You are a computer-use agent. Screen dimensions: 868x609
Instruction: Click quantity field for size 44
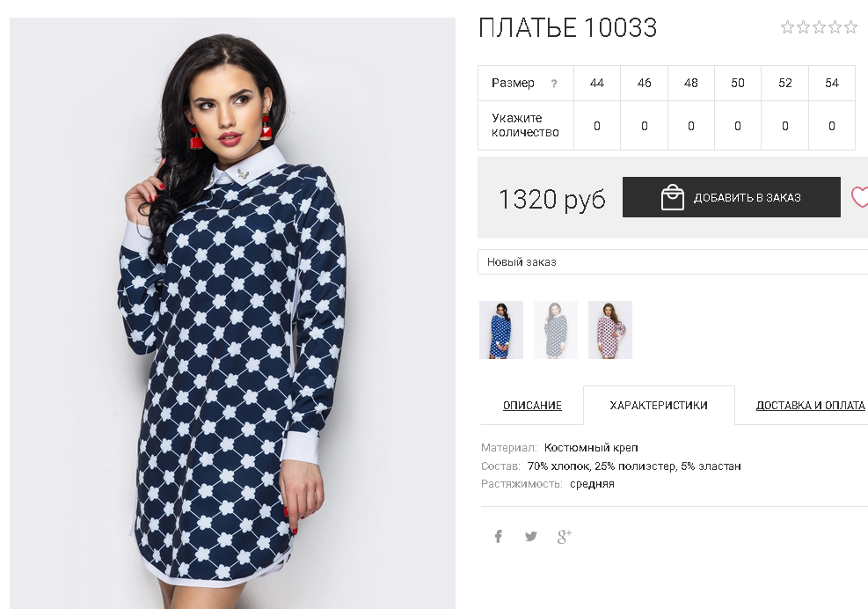point(597,126)
